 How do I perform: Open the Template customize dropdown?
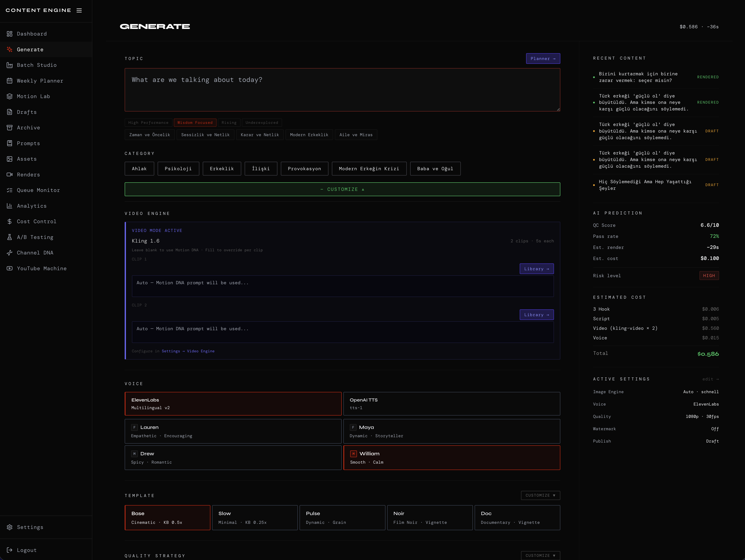[x=540, y=495]
